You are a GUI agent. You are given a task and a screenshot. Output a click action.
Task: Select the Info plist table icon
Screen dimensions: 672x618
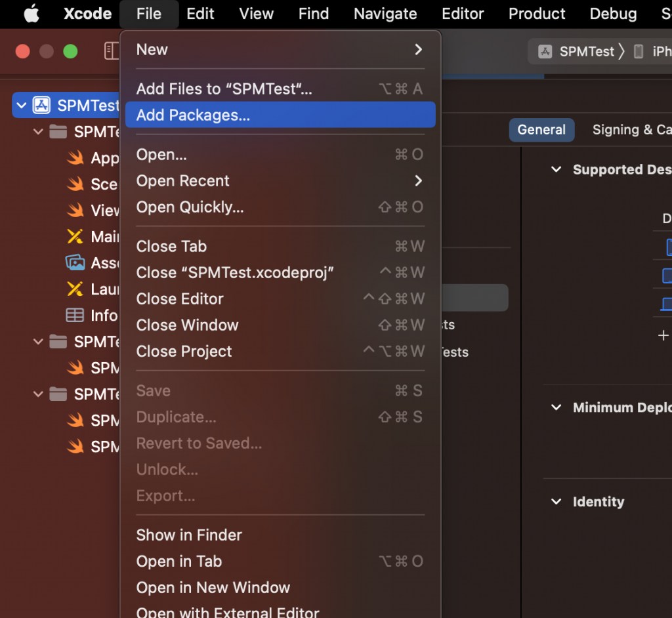tap(75, 315)
